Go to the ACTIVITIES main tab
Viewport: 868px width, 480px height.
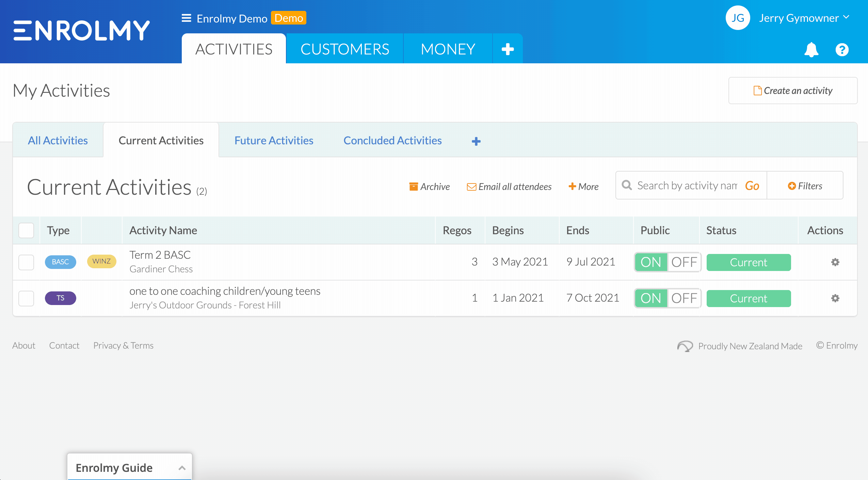click(234, 49)
